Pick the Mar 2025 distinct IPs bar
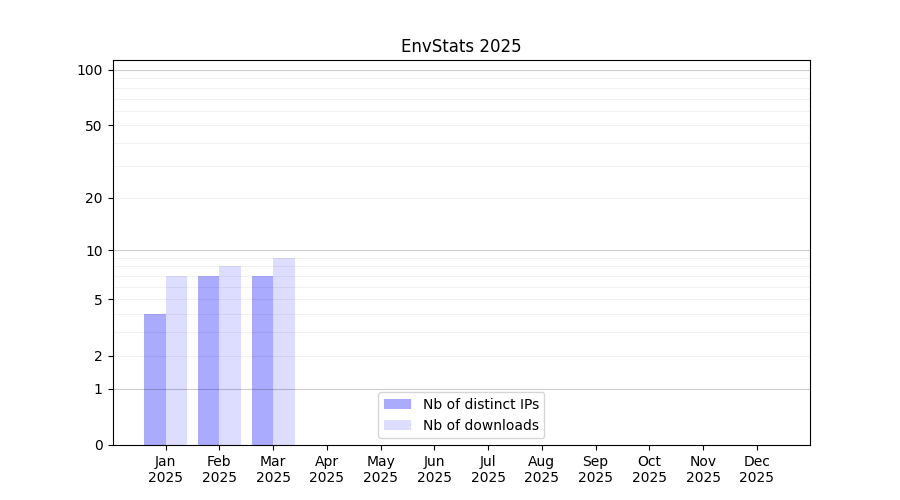Viewport: 900px width, 500px height. [x=262, y=360]
